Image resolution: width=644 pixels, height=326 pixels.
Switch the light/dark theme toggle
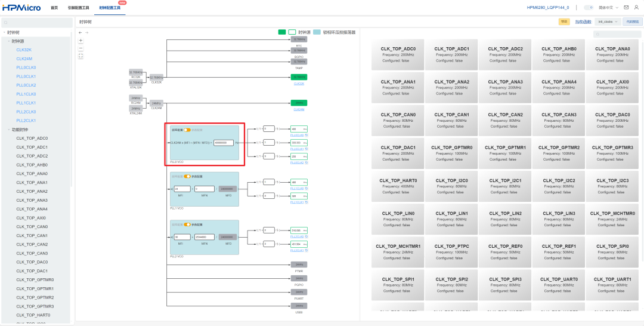pyautogui.click(x=589, y=7)
